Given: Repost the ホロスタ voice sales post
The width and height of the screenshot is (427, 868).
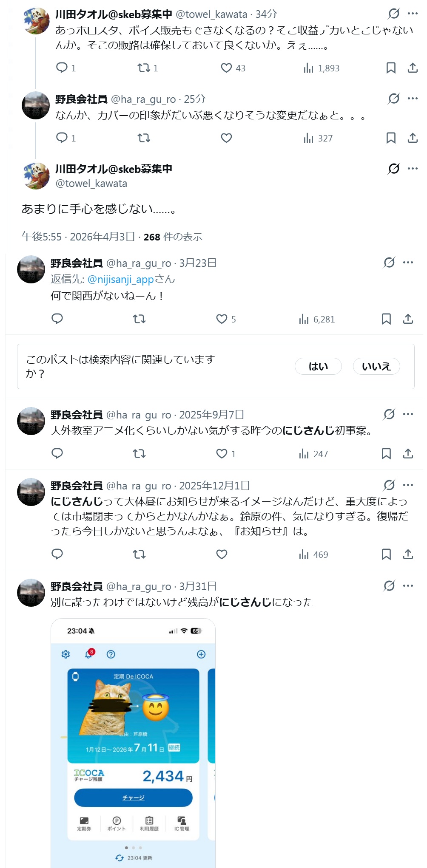Looking at the screenshot, I should [144, 68].
